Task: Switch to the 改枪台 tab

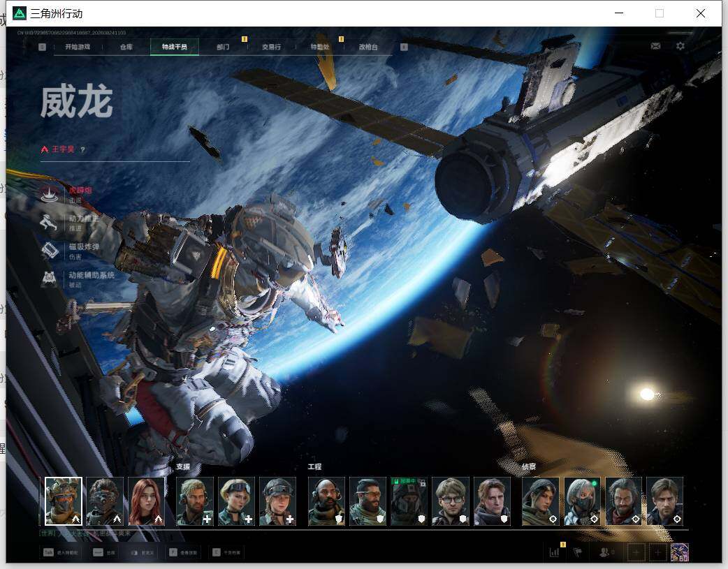Action: click(368, 47)
